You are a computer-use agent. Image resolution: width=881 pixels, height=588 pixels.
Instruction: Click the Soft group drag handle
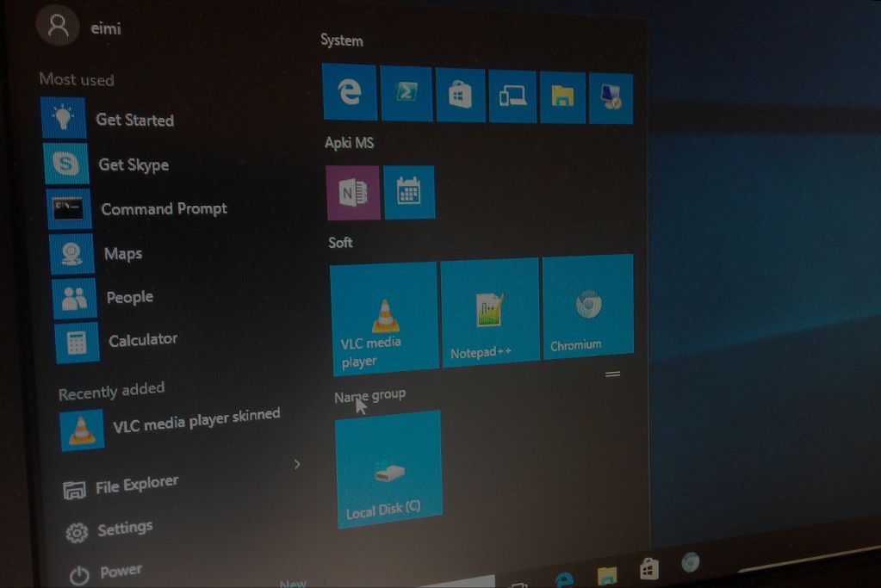click(x=613, y=374)
